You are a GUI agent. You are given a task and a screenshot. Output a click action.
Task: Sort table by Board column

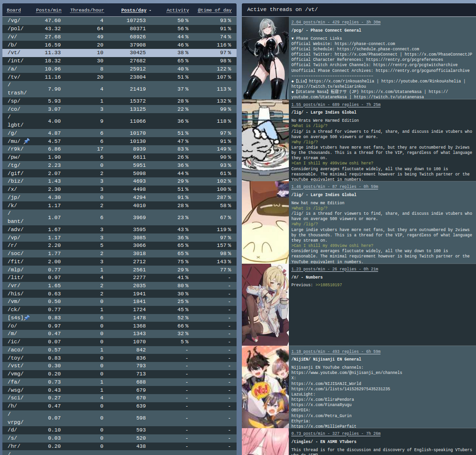[x=14, y=10]
